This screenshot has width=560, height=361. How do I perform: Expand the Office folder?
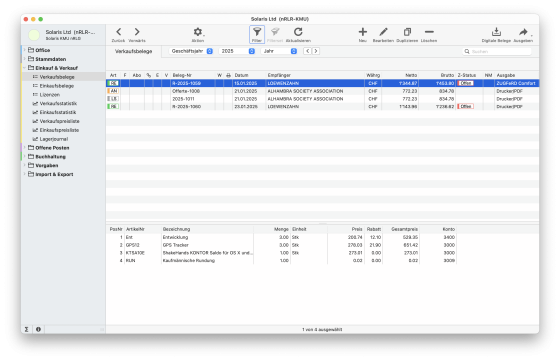tap(25, 50)
